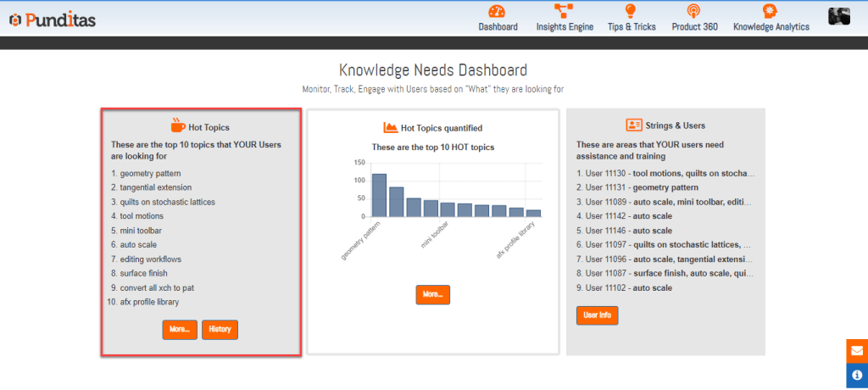Screen dimensions: 868x390
Task: Click the blue info icon
Action: point(856,375)
